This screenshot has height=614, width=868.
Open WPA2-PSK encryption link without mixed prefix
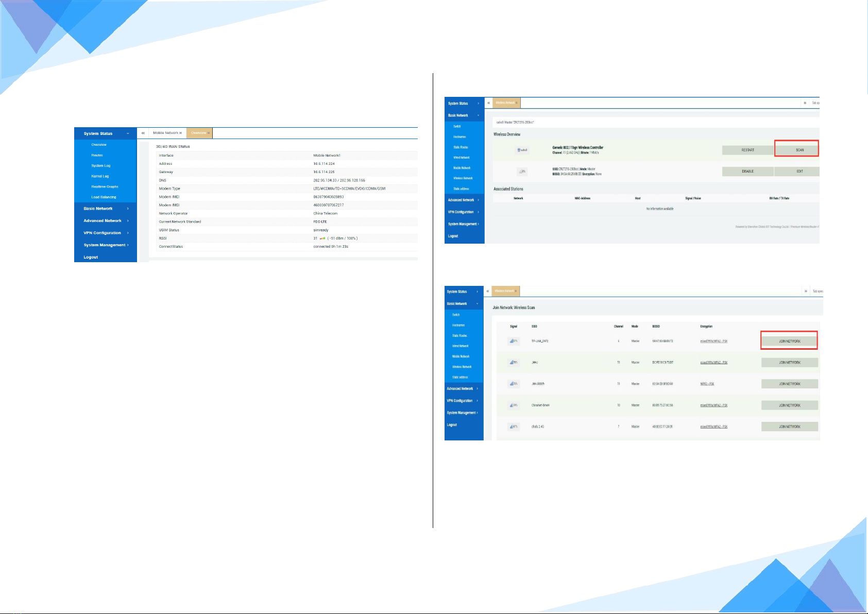click(x=707, y=384)
